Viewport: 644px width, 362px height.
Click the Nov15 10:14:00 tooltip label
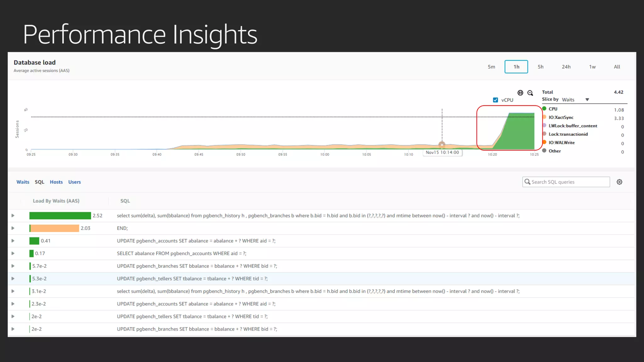pyautogui.click(x=442, y=152)
